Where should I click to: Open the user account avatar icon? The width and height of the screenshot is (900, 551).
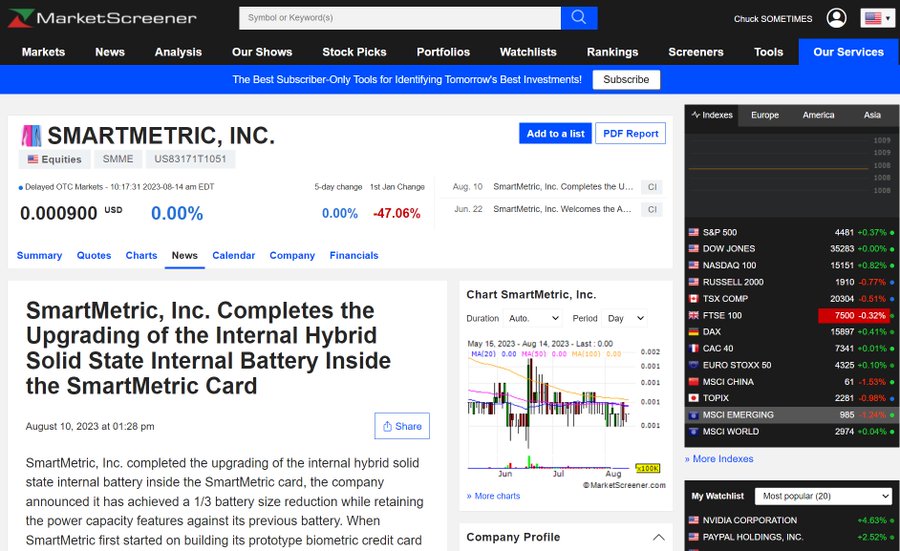[x=836, y=18]
